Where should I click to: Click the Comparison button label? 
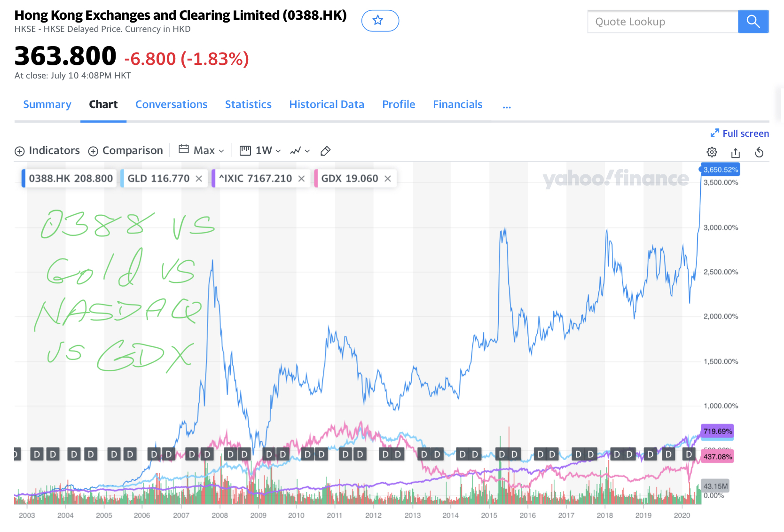click(x=133, y=150)
